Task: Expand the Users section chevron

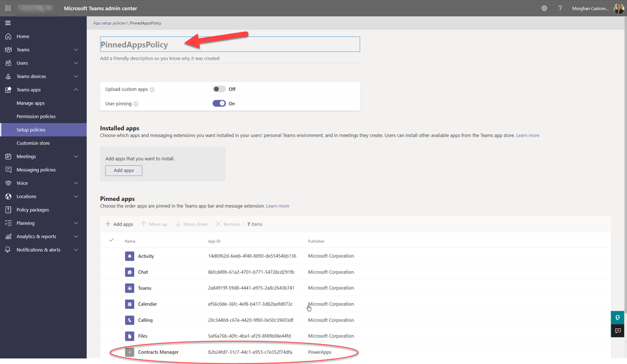Action: click(x=76, y=63)
